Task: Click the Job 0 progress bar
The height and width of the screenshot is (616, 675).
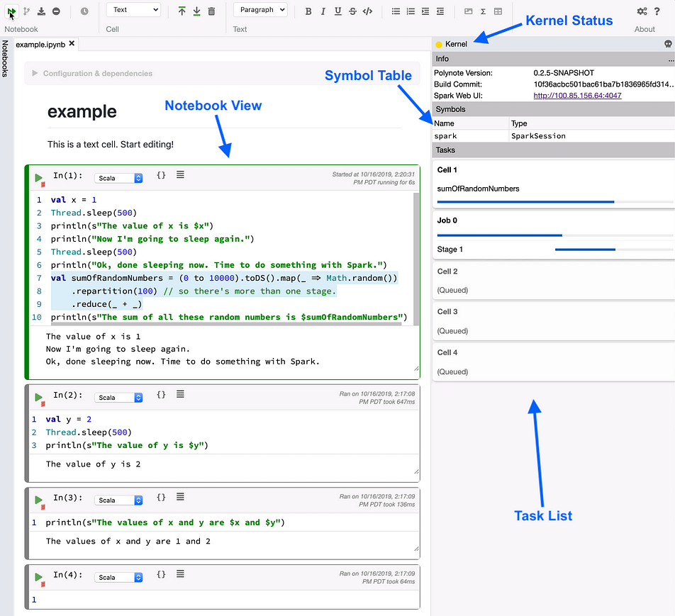Action: pyautogui.click(x=554, y=235)
